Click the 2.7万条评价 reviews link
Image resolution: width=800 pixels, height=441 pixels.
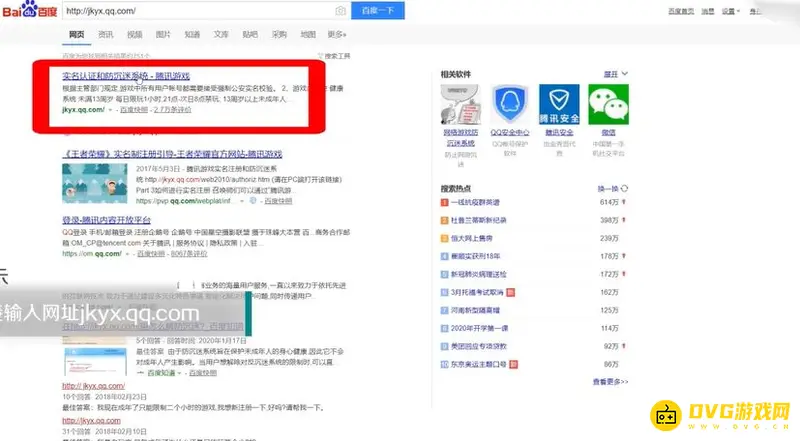(172, 110)
